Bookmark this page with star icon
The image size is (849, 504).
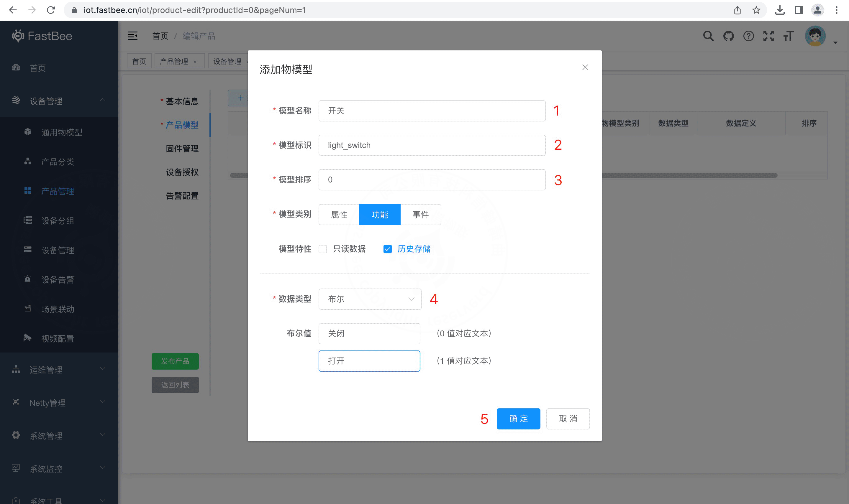[x=756, y=10]
